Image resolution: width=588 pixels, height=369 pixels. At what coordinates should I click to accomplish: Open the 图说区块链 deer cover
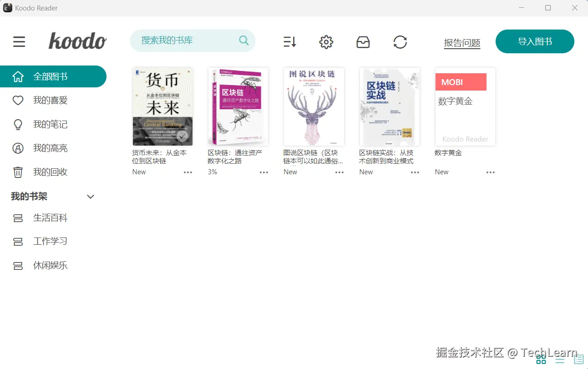point(314,106)
